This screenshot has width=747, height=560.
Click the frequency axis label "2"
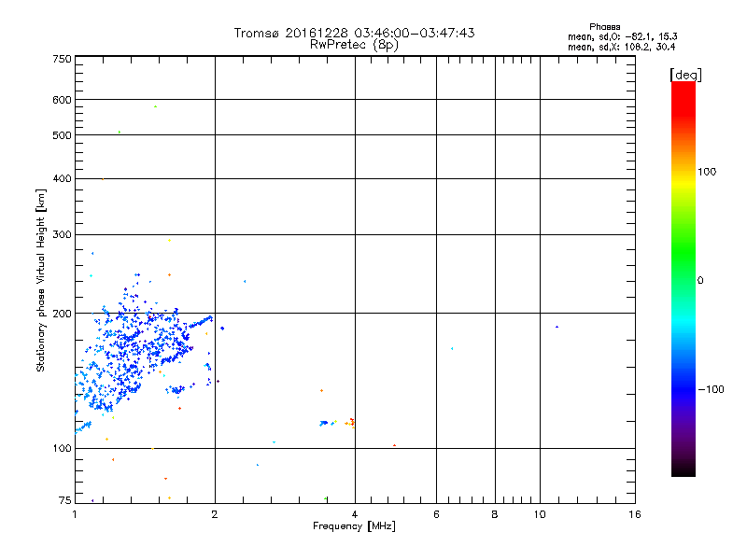pos(215,514)
